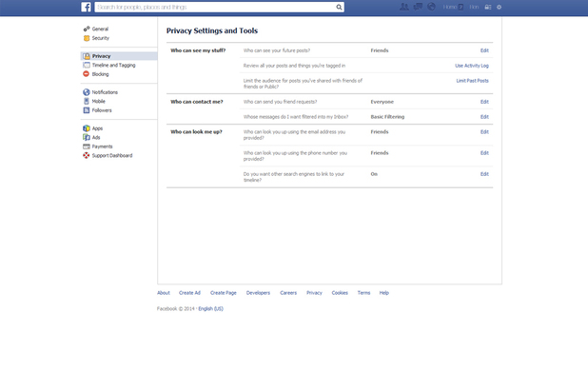Image resolution: width=588 pixels, height=391 pixels.
Task: Click 'Who can see your future posts?' text
Action: tap(277, 50)
